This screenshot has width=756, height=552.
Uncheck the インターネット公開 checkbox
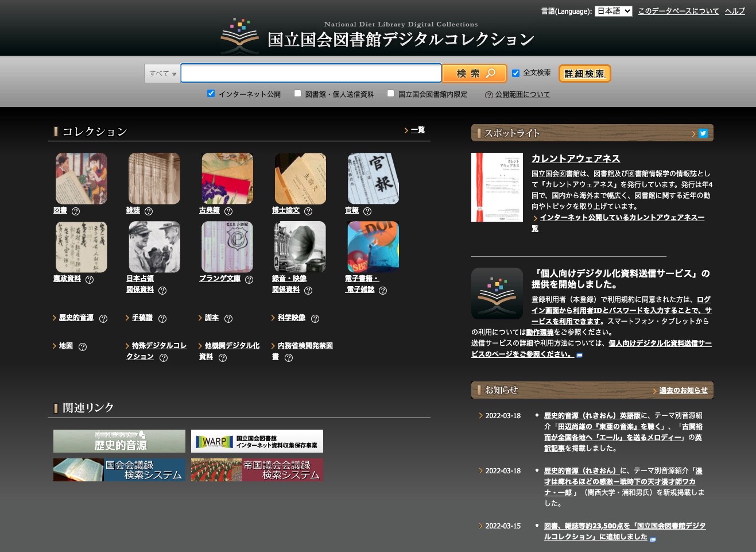pos(211,94)
